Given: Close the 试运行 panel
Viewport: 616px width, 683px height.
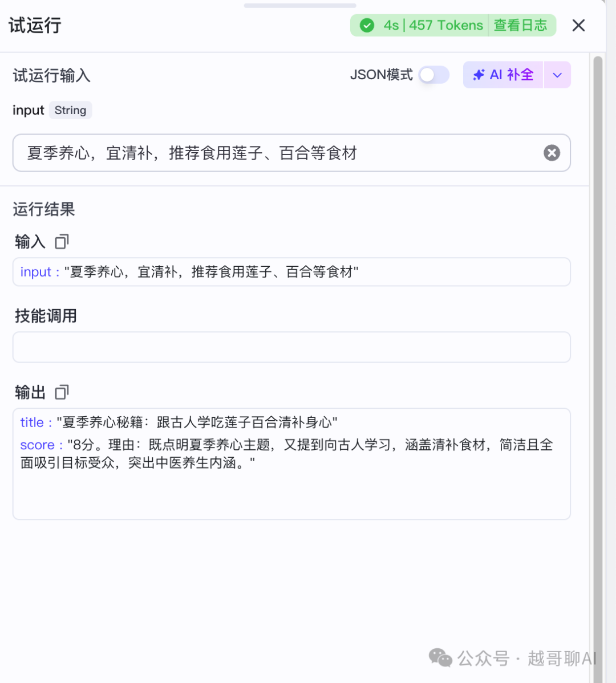Looking at the screenshot, I should pyautogui.click(x=578, y=25).
